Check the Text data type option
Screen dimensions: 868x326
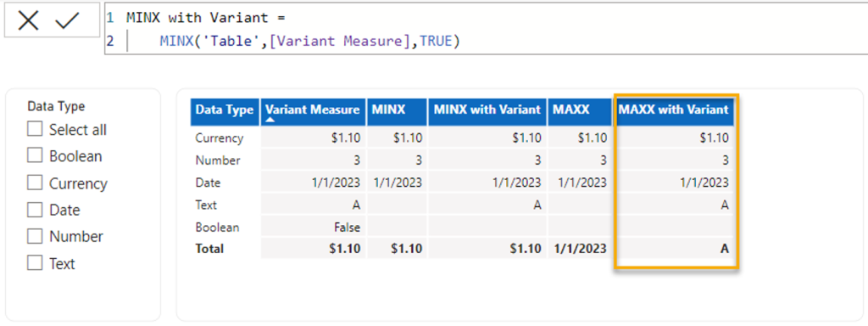[x=35, y=263]
